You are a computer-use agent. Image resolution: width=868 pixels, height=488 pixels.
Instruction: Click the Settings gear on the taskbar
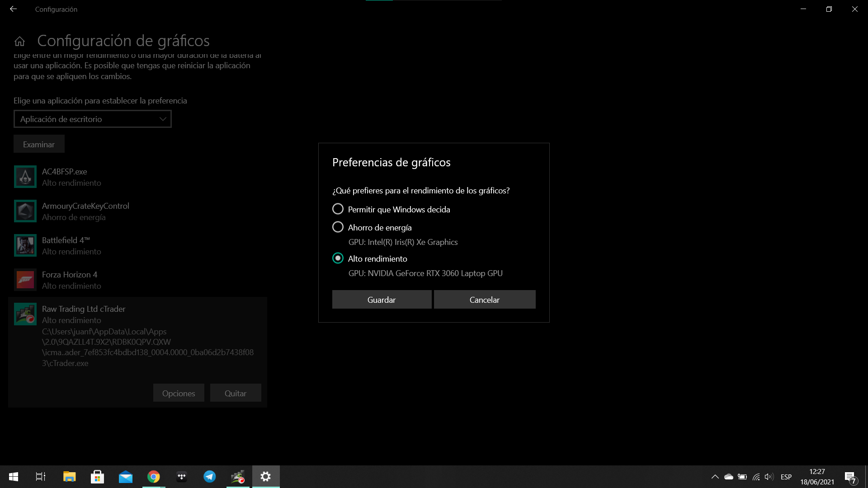(266, 477)
